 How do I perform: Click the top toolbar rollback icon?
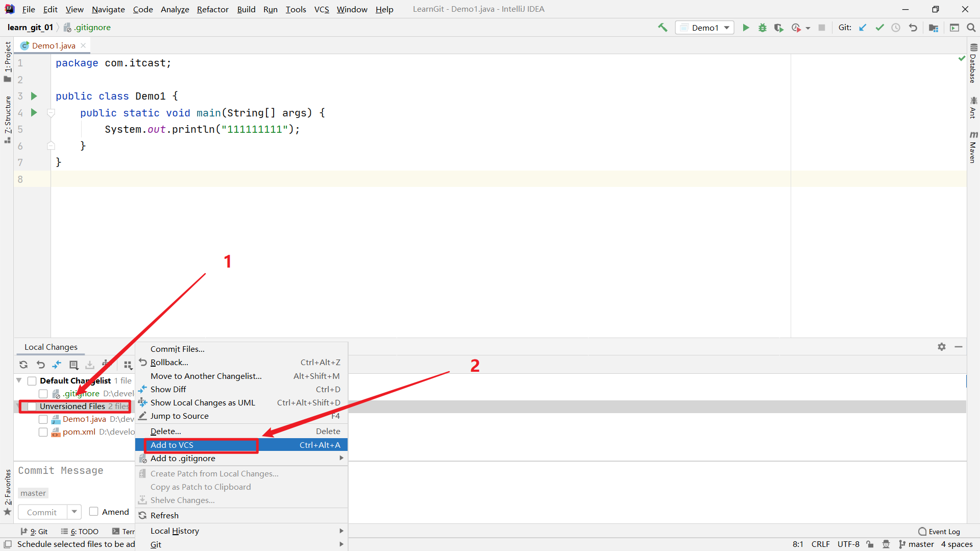coord(913,28)
